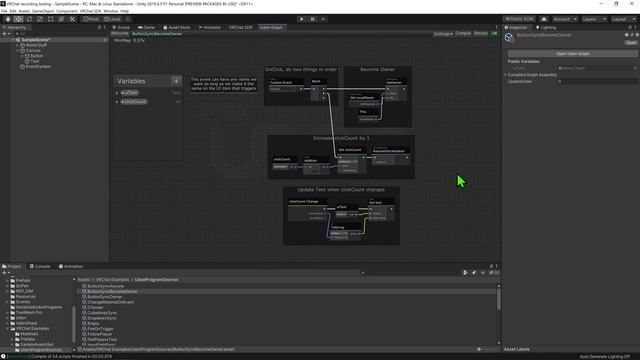640x360 pixels.
Task: Click the Play button
Action: (x=302, y=19)
